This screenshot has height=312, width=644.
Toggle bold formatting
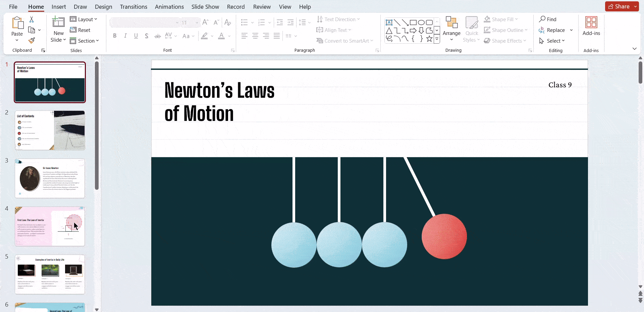click(115, 36)
